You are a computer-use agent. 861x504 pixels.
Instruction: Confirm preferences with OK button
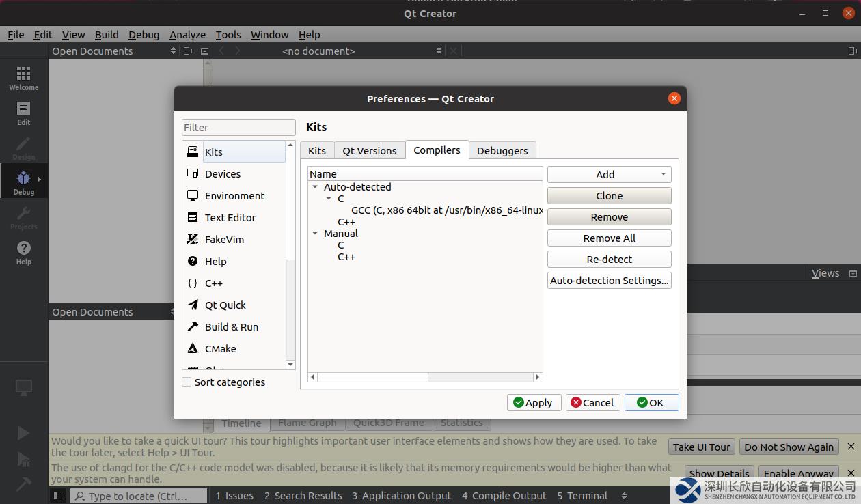pyautogui.click(x=651, y=402)
